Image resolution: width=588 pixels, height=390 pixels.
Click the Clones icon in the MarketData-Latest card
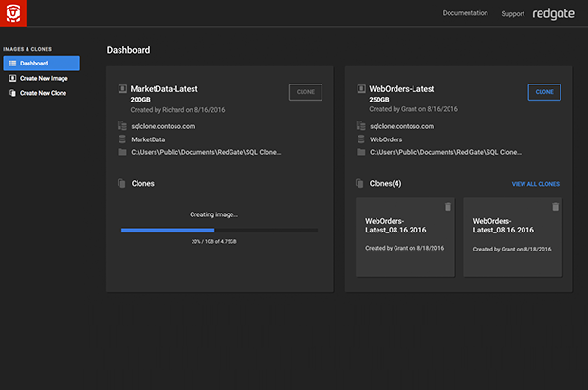tap(121, 183)
